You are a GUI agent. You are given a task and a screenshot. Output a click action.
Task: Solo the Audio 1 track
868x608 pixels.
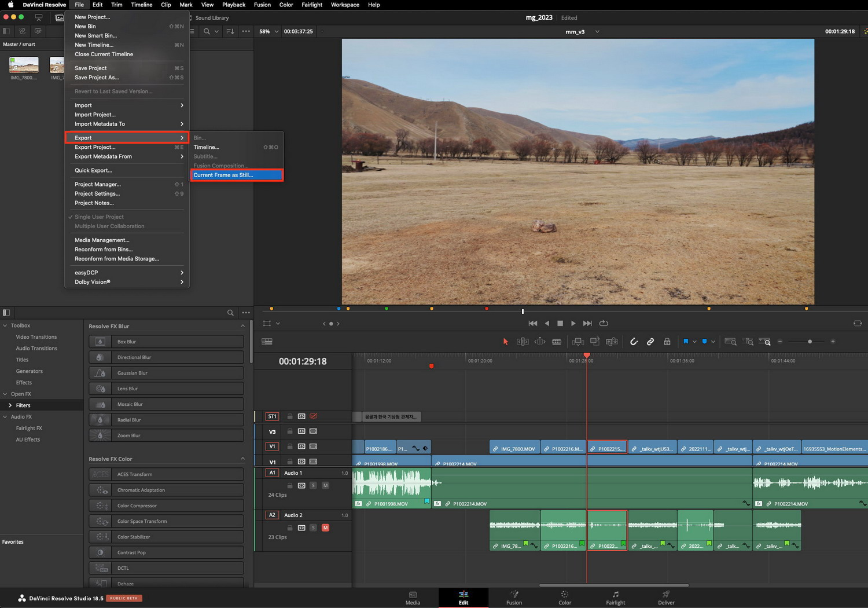tap(313, 485)
